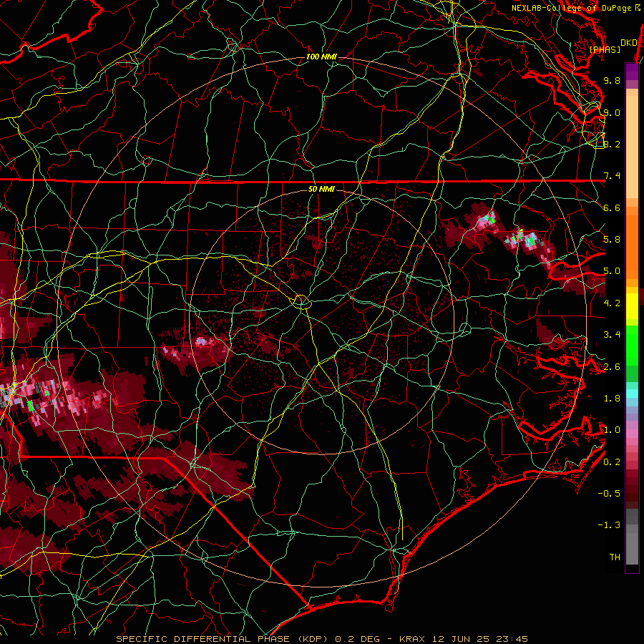Click the "0.2 DEG" elevation angle in the caption

point(357,639)
